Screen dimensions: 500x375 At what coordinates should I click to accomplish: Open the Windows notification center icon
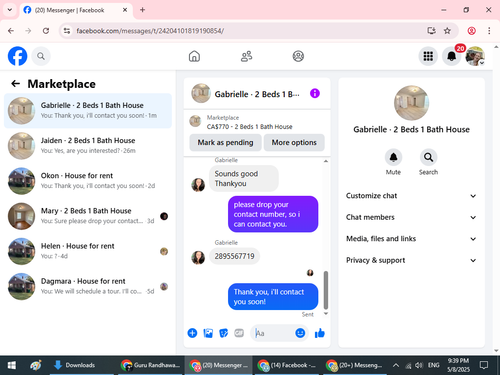click(484, 365)
